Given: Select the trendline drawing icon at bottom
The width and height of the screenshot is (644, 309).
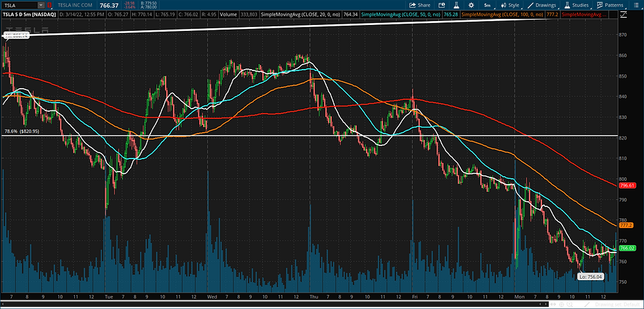Looking at the screenshot, I should 587,304.
